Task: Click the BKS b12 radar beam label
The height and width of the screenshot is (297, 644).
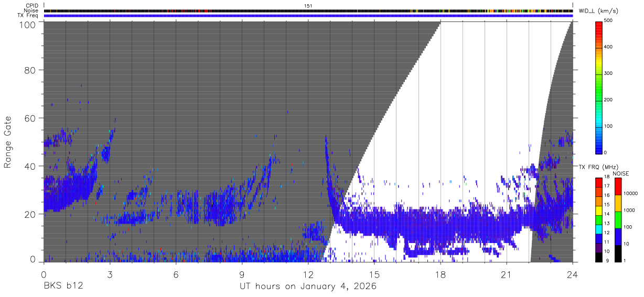Action: pos(63,287)
